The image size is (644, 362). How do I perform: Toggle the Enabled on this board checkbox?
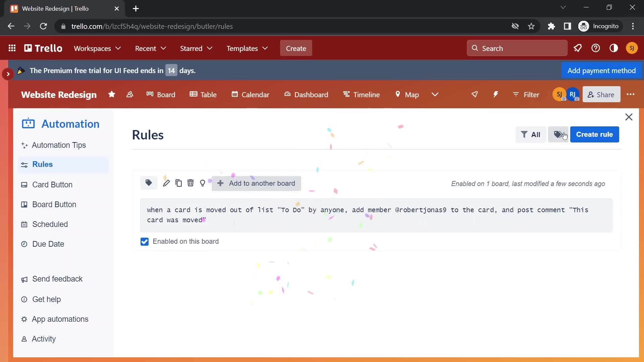pos(144,241)
